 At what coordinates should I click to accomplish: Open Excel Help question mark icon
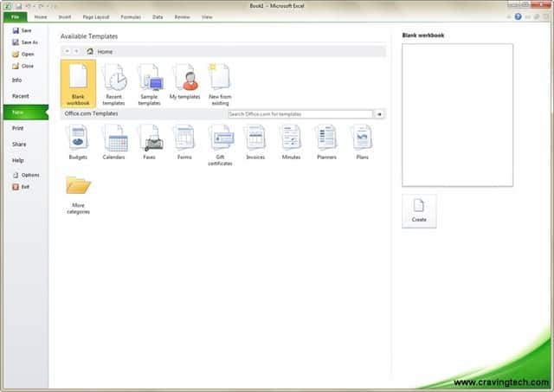518,16
